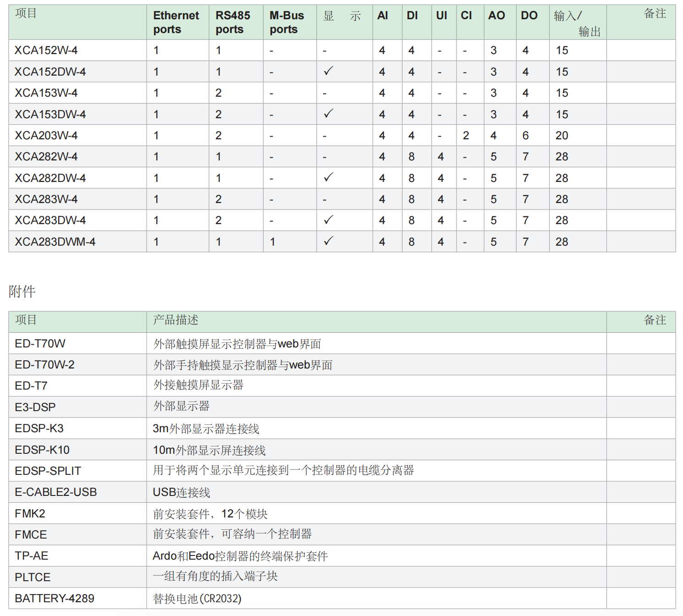Select the E-CABLE2-USB accessory entry

point(56,492)
